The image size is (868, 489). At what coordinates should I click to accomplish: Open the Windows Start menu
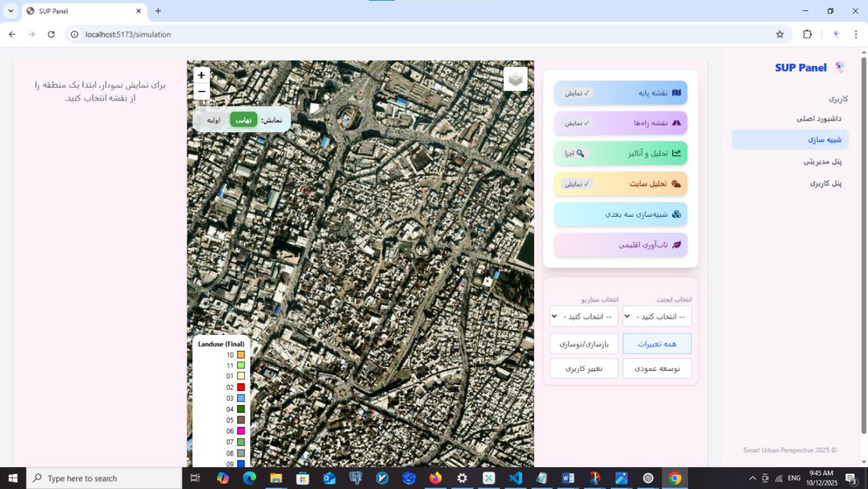point(13,478)
